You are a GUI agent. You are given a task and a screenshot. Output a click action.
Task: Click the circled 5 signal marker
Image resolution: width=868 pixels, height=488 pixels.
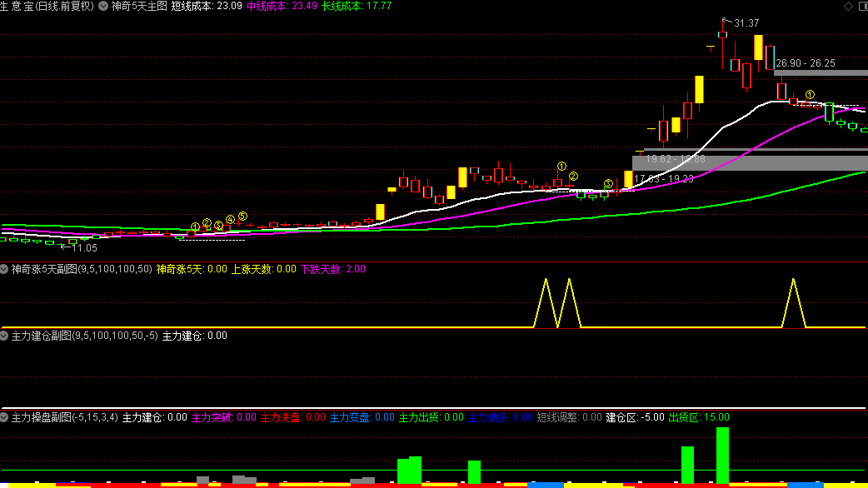click(x=242, y=217)
